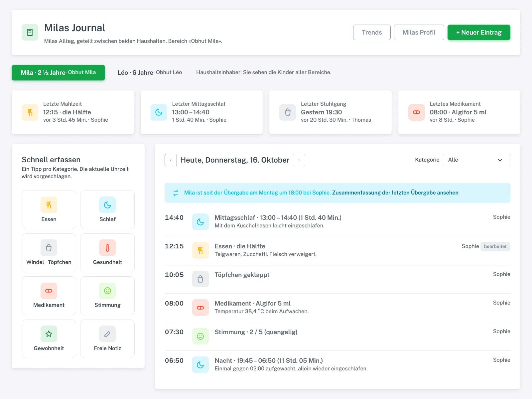This screenshot has height=399, width=532.
Task: Open Zusammenfassung der letzten Übergabe ansehen link
Action: coord(395,193)
